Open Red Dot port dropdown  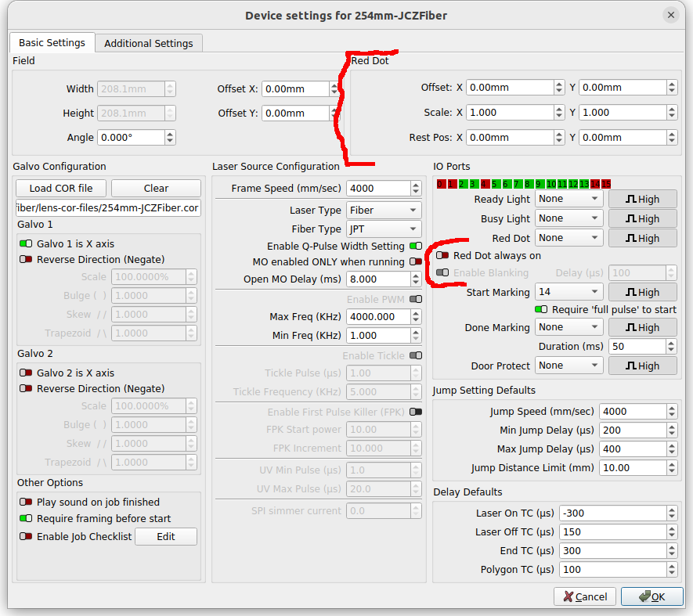click(568, 238)
